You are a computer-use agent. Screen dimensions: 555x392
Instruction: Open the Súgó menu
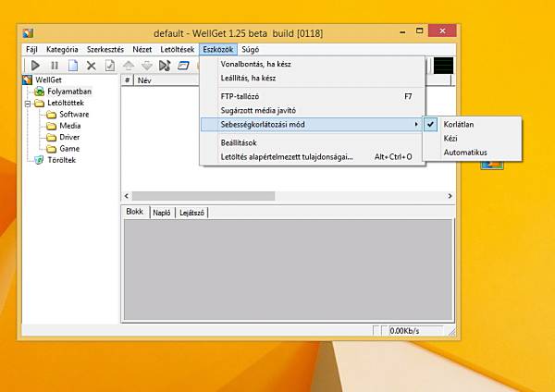point(251,50)
